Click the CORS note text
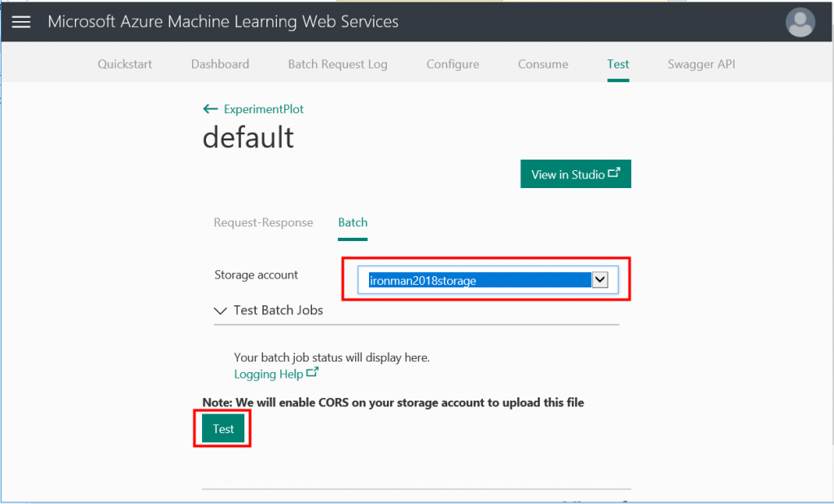 393,402
